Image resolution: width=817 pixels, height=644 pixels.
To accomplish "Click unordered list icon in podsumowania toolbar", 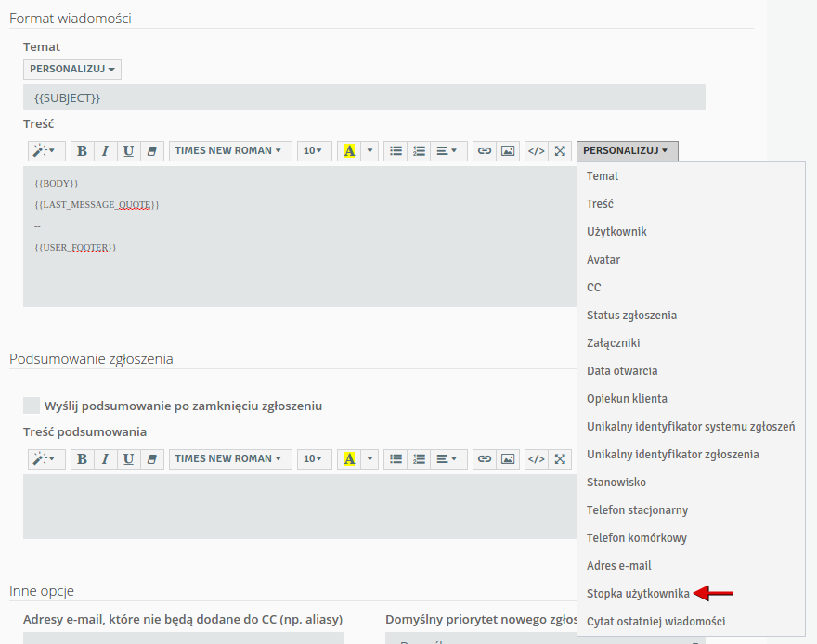I will coord(396,459).
